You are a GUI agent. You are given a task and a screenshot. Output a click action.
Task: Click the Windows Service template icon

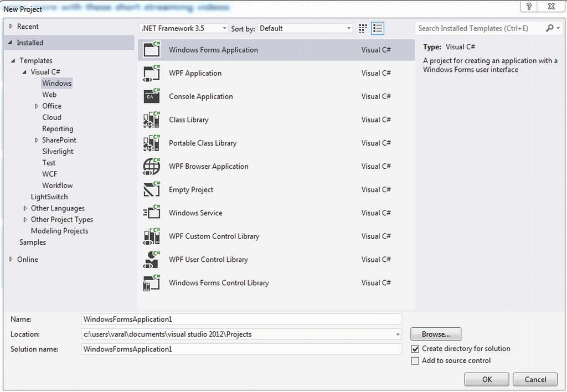152,213
